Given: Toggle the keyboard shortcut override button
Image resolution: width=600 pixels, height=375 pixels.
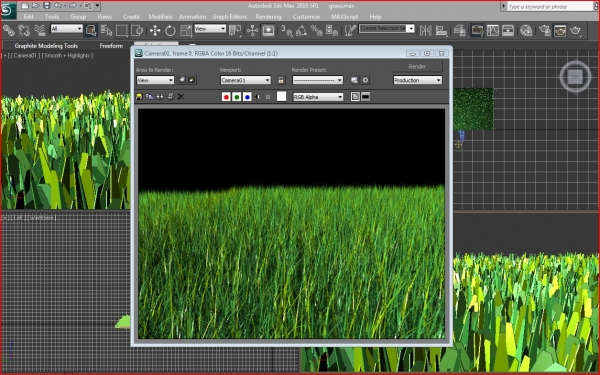Looking at the screenshot, I should [x=268, y=30].
